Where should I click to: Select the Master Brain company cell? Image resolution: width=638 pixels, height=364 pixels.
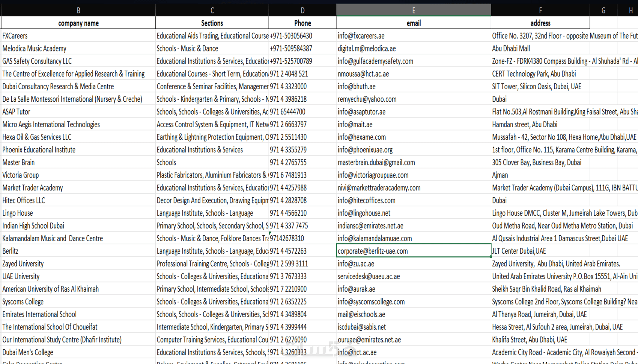78,162
